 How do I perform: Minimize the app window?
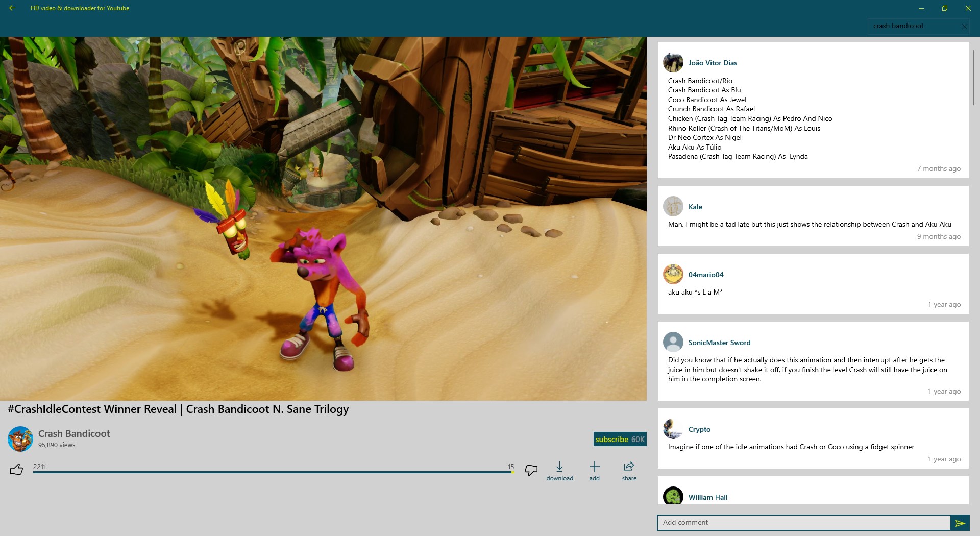[921, 8]
